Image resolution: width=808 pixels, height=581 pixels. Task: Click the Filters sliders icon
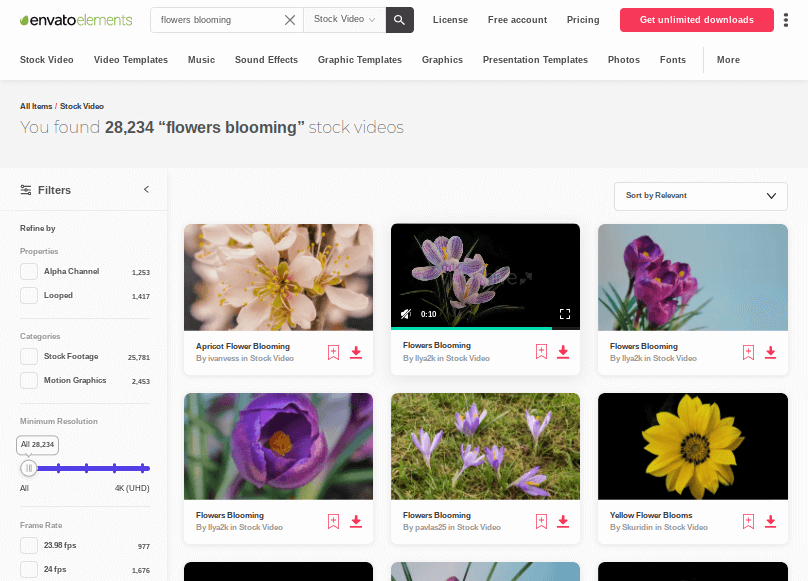tap(26, 190)
